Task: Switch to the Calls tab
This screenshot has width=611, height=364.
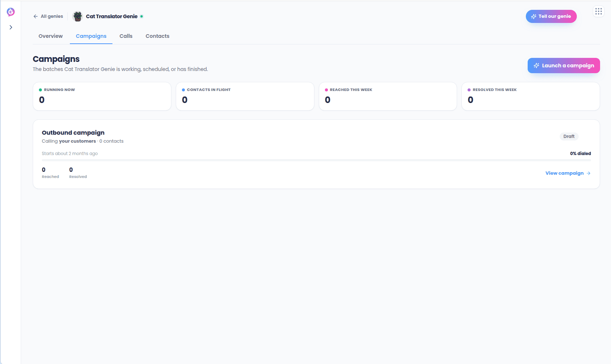Action: coord(126,36)
